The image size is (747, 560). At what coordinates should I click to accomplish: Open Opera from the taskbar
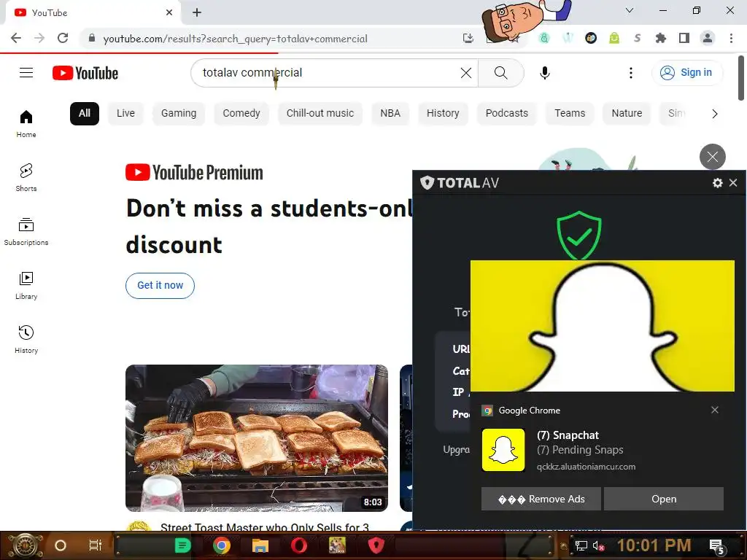pos(298,545)
